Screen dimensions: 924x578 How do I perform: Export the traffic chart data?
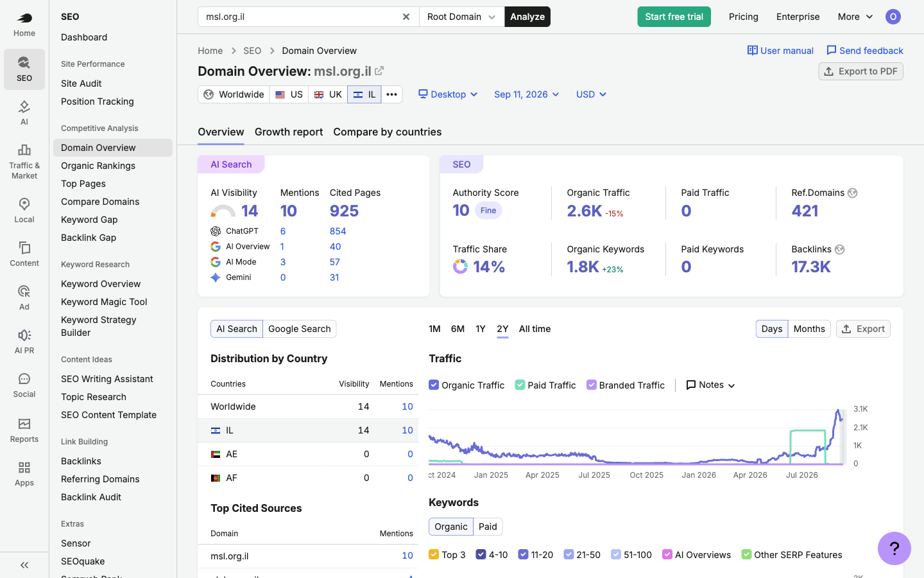pos(863,329)
